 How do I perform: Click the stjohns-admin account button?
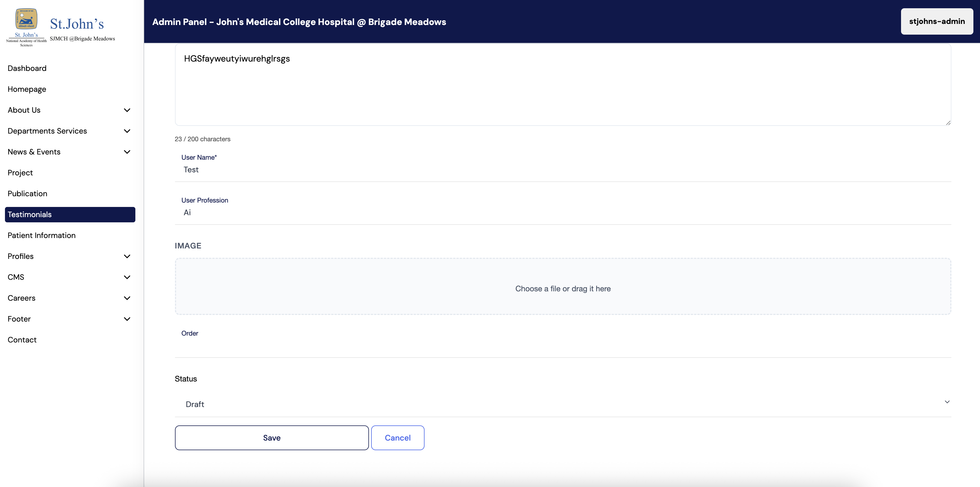point(937,22)
